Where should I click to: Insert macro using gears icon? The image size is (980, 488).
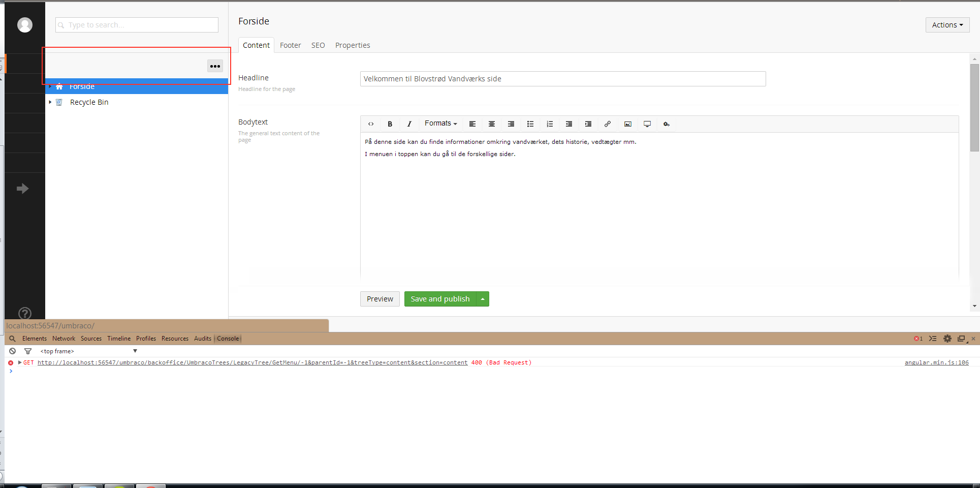[667, 124]
